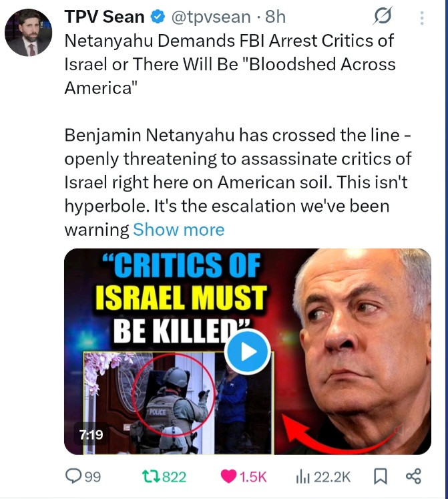This screenshot has height=499, width=448.
Task: Click the reply speech bubble icon
Action: click(73, 476)
